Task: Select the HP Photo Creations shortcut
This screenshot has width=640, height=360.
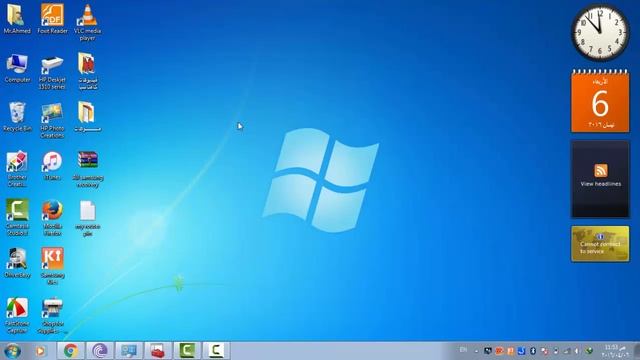Action: [52, 120]
